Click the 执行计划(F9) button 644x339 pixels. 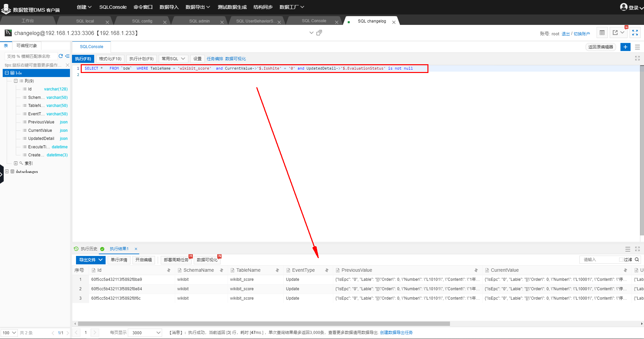coord(142,59)
